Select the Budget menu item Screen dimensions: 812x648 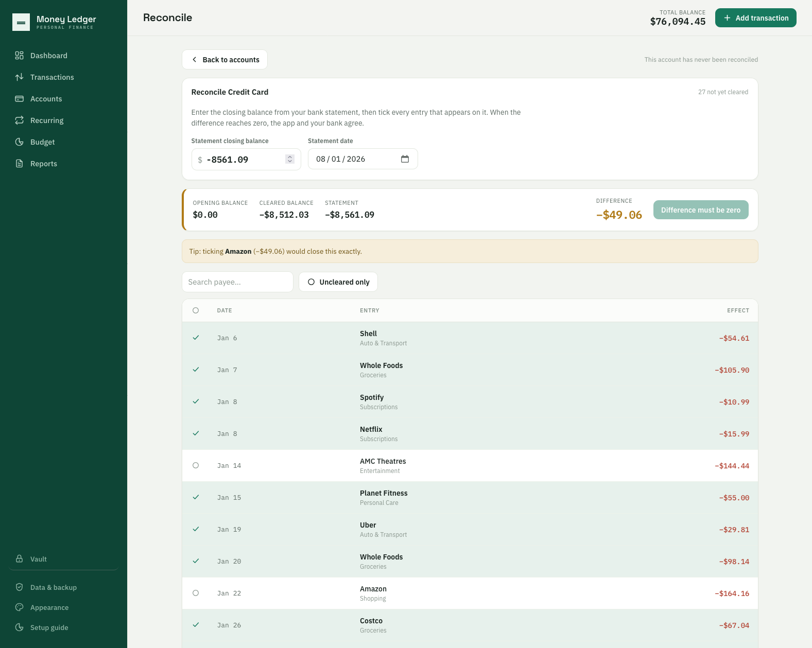coord(63,142)
